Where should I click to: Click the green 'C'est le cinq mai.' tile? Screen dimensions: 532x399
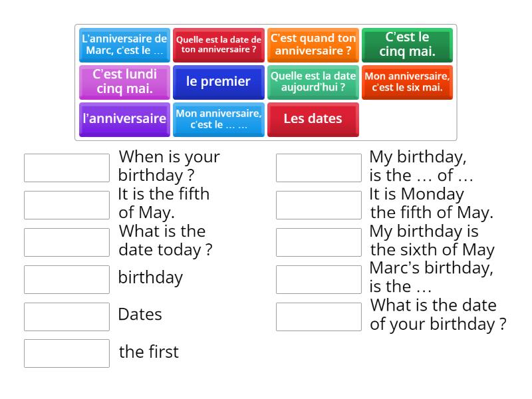[407, 45]
